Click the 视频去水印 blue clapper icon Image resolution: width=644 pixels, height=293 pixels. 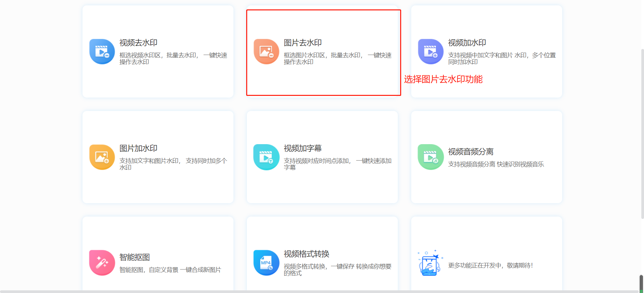coord(102,52)
